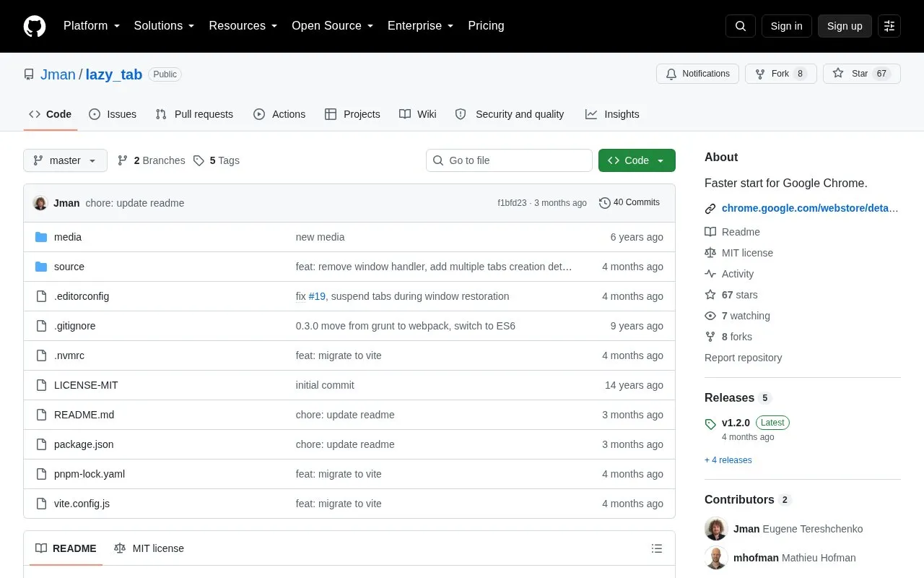Screen dimensions: 924x578
Task: Star the lazy_tab repository
Action: point(862,74)
